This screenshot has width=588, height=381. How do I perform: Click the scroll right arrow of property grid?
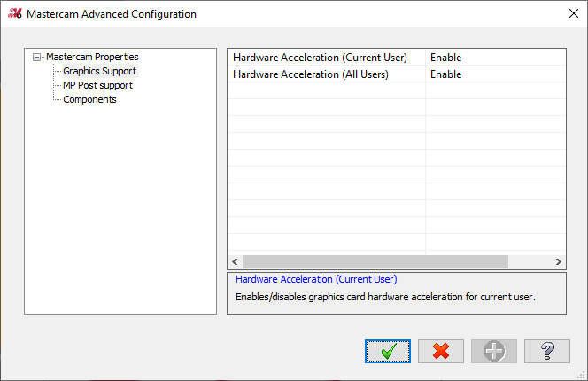click(x=559, y=261)
